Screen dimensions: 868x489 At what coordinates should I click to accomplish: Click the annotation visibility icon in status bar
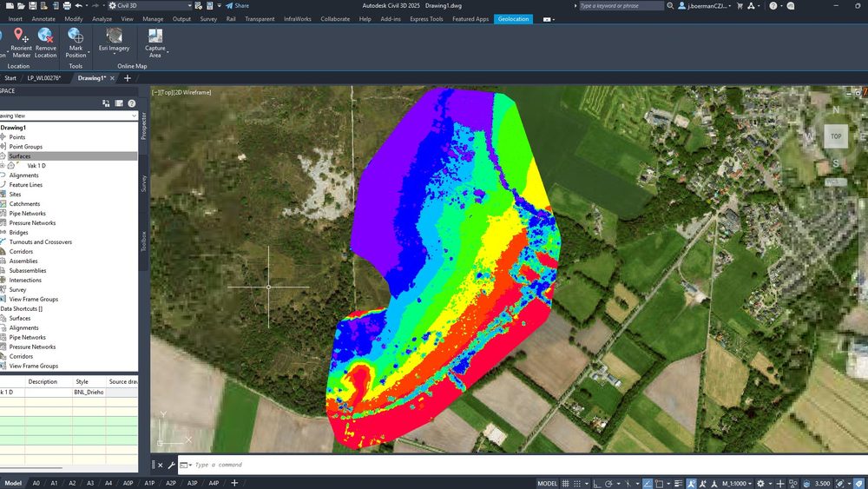692,484
